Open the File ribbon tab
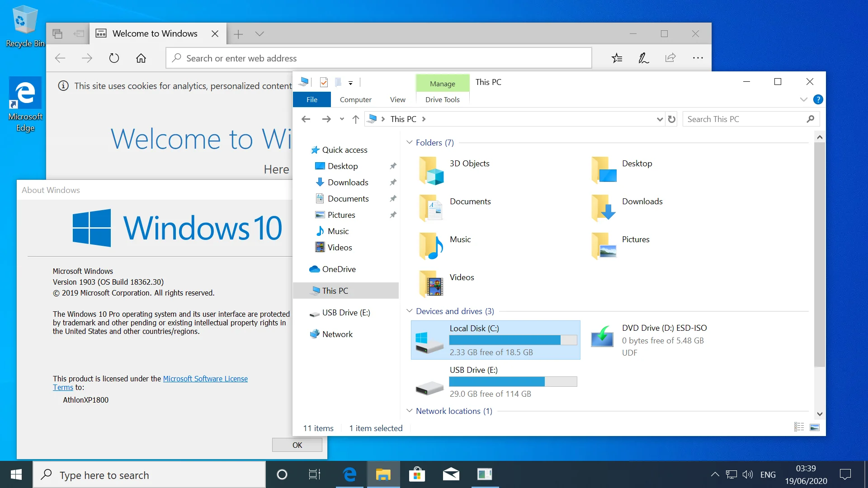Screen dimensions: 868x488 312,99
